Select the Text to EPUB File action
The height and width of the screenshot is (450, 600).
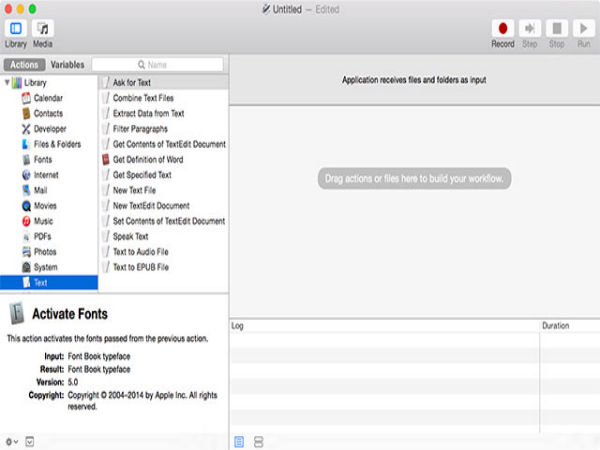[164, 267]
